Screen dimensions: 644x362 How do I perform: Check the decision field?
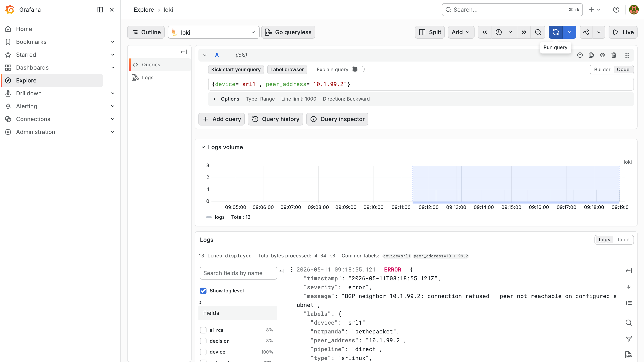pos(203,341)
